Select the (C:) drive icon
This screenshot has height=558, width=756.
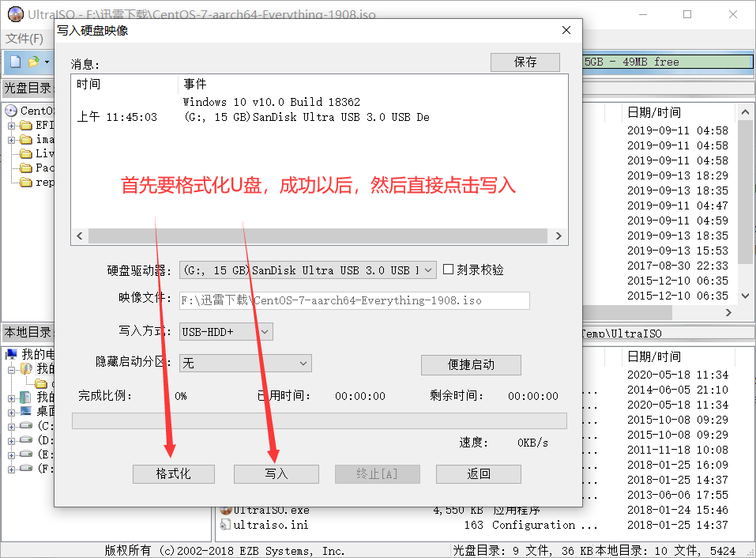tap(26, 426)
